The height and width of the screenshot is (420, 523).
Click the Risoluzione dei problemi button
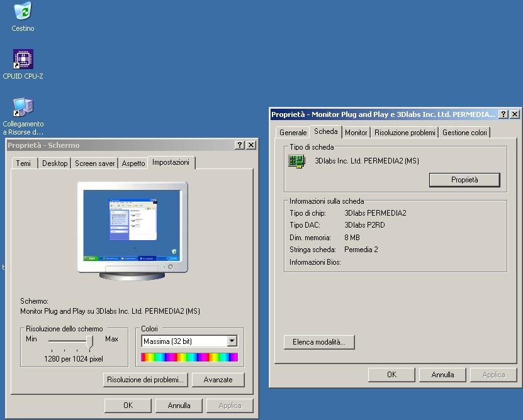145,380
